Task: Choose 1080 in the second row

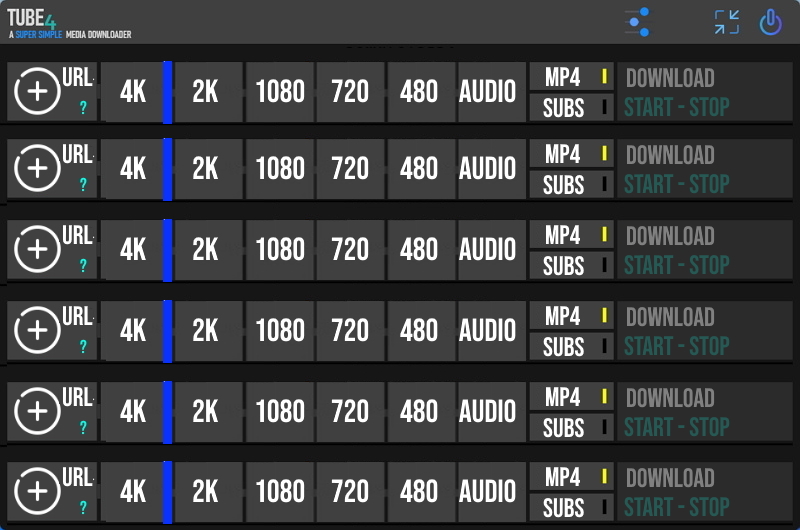Action: click(280, 168)
